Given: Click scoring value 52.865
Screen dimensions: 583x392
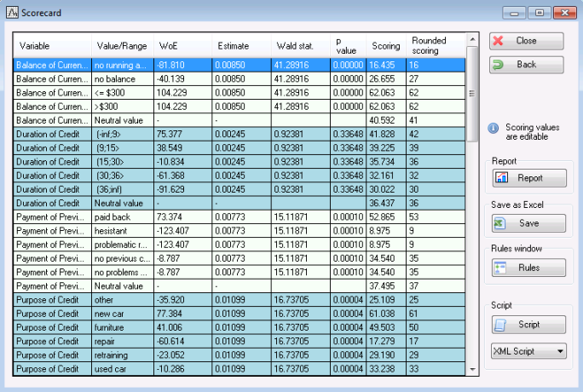Looking at the screenshot, I should point(386,217).
